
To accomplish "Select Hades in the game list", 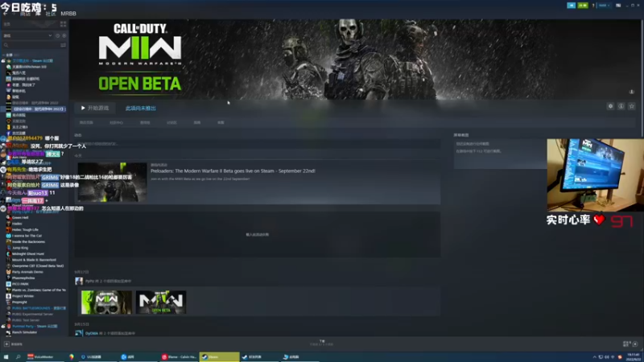I will 16,224.
